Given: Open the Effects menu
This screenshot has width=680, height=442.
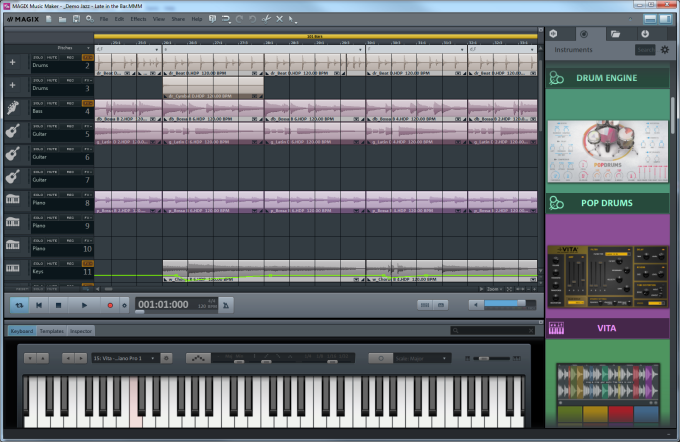Looking at the screenshot, I should [138, 19].
